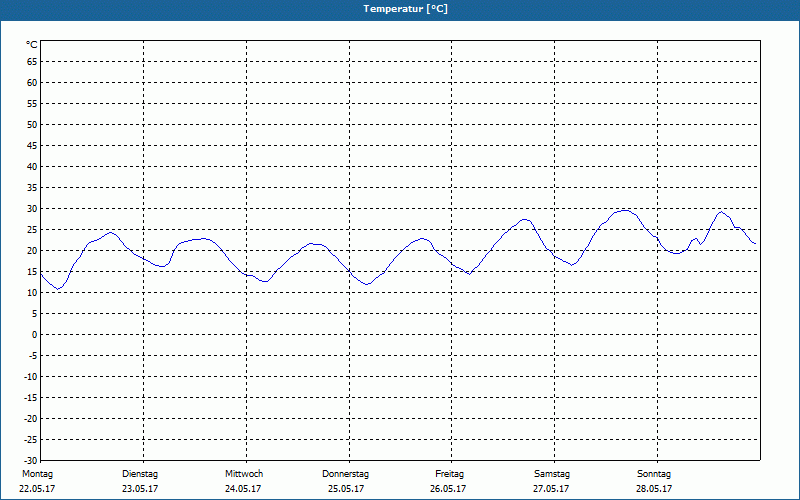Click the 15 y-axis label
Screen dimensions: 800x500
pos(32,271)
